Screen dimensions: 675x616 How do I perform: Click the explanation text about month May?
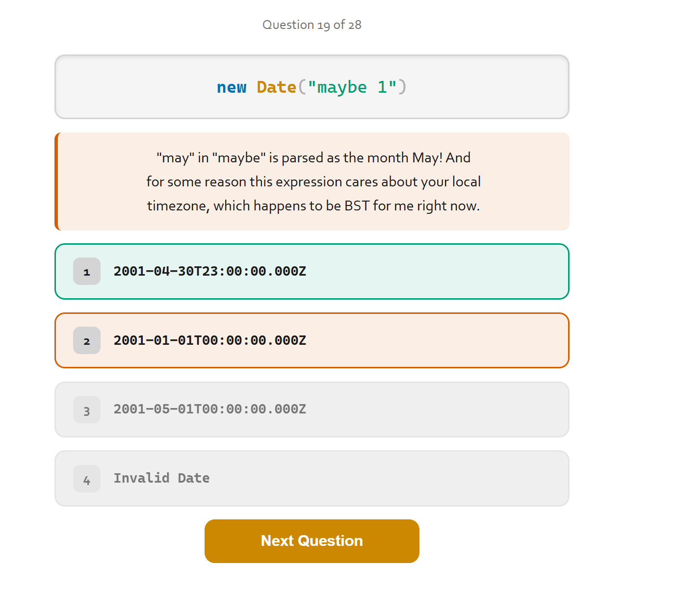coord(313,157)
